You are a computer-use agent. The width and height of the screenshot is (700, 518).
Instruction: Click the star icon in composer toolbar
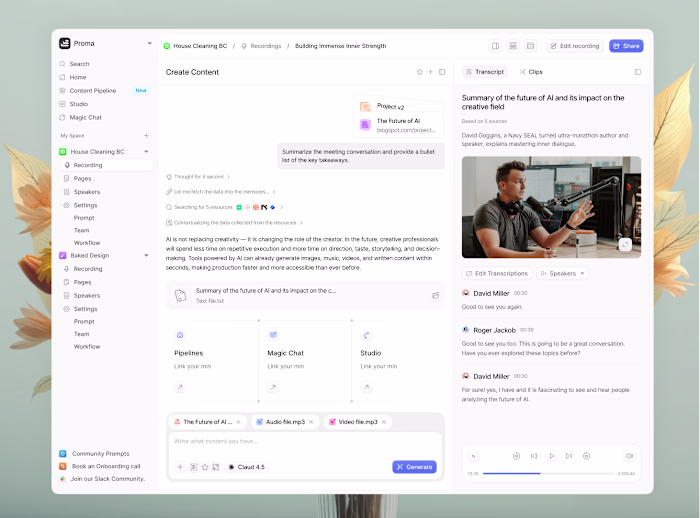[x=205, y=467]
